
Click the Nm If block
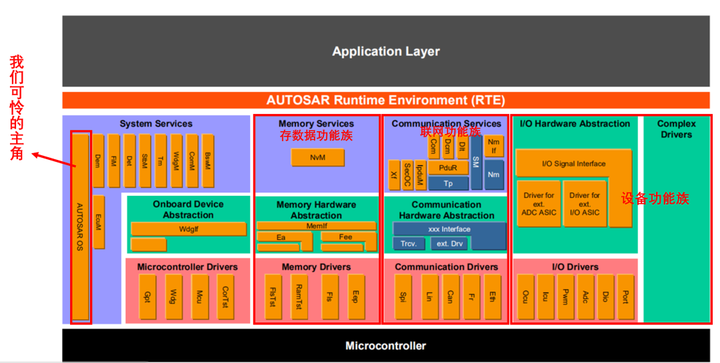494,146
